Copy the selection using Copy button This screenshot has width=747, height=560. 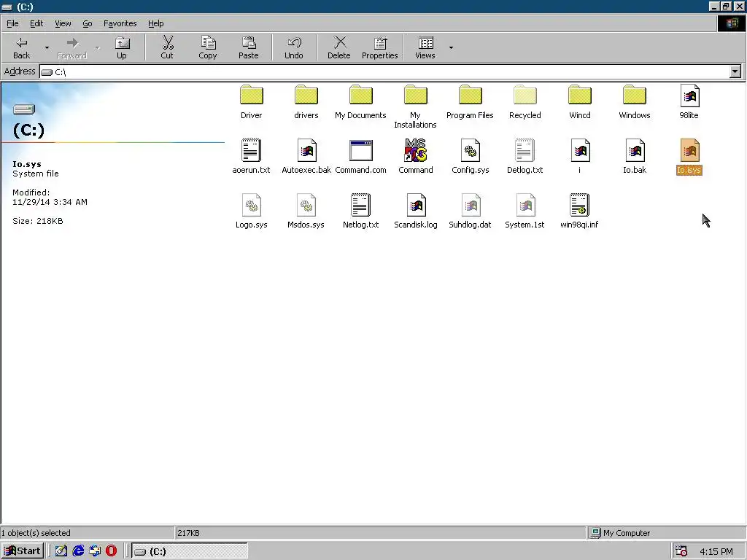click(x=208, y=47)
